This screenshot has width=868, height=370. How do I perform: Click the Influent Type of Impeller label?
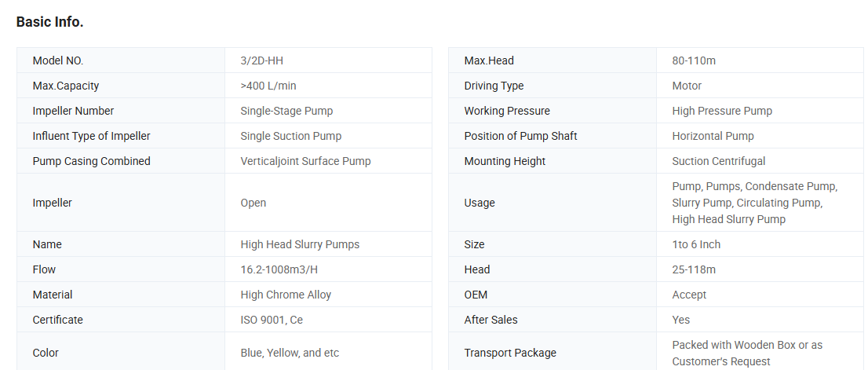[x=91, y=136]
